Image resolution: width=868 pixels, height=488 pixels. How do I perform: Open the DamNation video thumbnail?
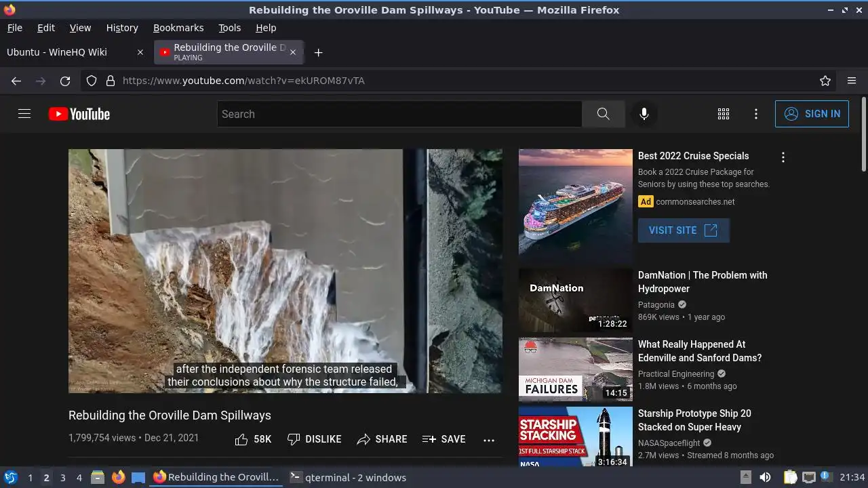click(576, 300)
